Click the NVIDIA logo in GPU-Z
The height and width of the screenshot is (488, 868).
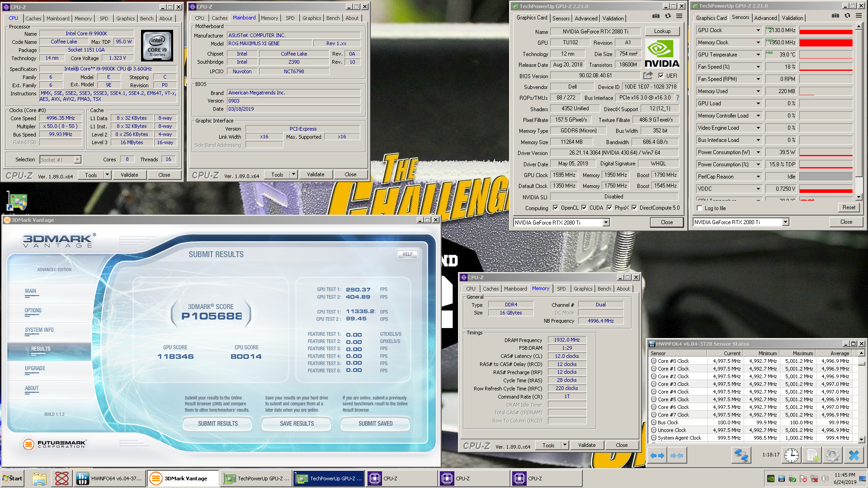tap(662, 53)
